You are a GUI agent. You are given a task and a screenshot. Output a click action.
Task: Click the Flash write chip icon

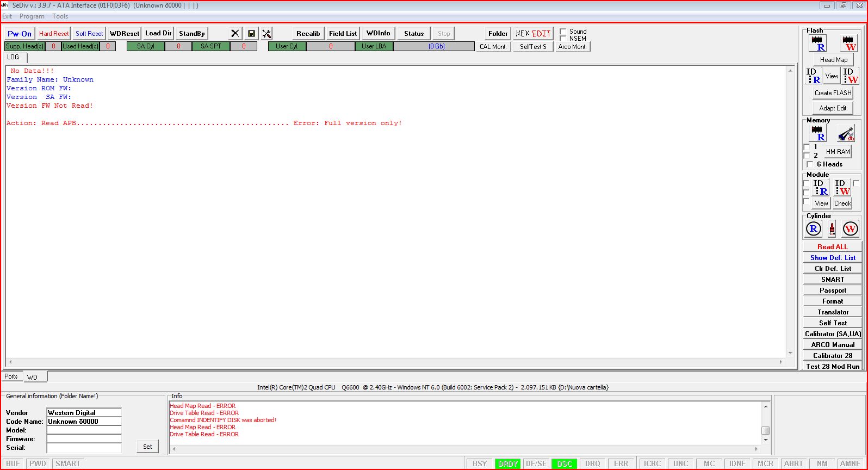[848, 43]
